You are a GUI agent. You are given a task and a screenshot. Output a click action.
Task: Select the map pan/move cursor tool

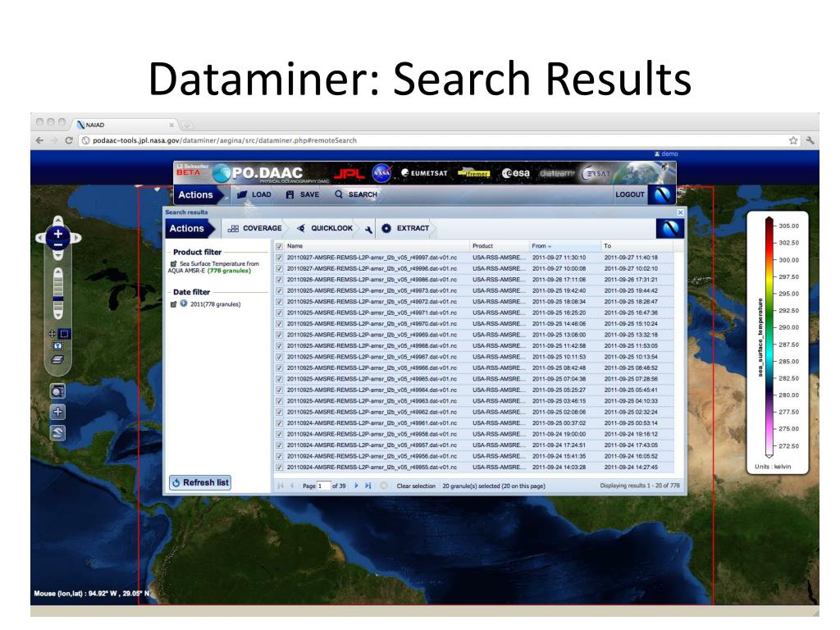coord(52,334)
